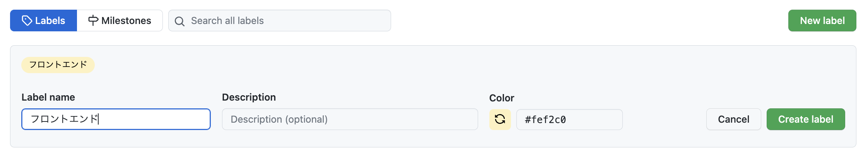Click the "Label name" field heading
868x154 pixels.
[x=48, y=97]
